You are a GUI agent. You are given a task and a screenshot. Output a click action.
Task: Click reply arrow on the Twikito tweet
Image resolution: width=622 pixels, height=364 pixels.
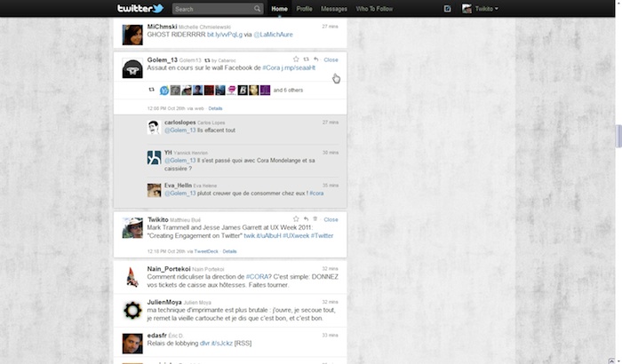306,219
